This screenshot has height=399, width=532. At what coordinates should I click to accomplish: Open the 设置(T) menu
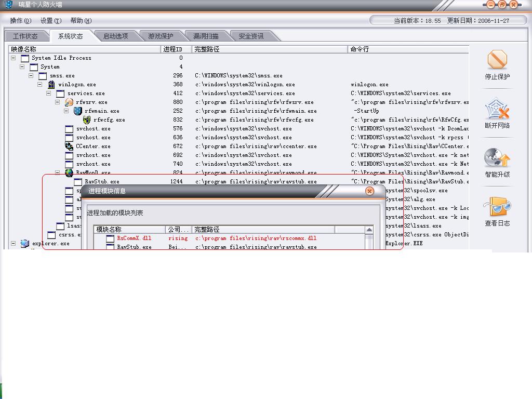tap(51, 21)
